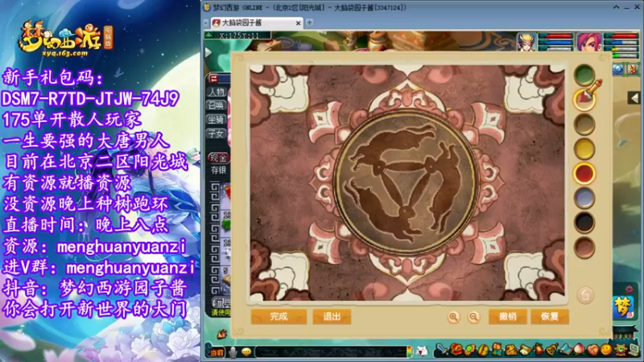Zoom out on the painting canvas
The image size is (644, 362).
[473, 317]
